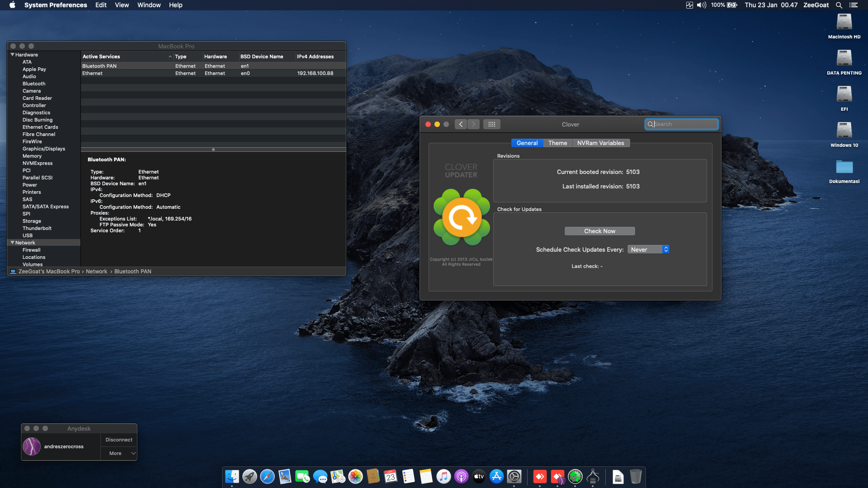Sort by the Active Services column header

point(127,56)
